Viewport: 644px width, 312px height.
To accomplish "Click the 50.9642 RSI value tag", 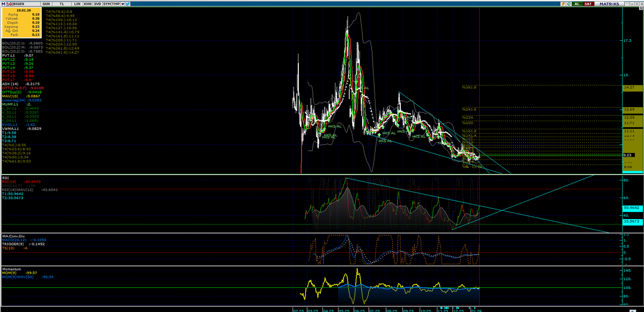I will pyautogui.click(x=632, y=207).
